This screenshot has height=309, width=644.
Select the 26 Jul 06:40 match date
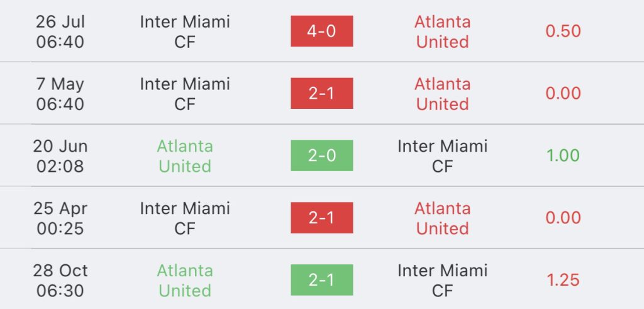tap(60, 31)
